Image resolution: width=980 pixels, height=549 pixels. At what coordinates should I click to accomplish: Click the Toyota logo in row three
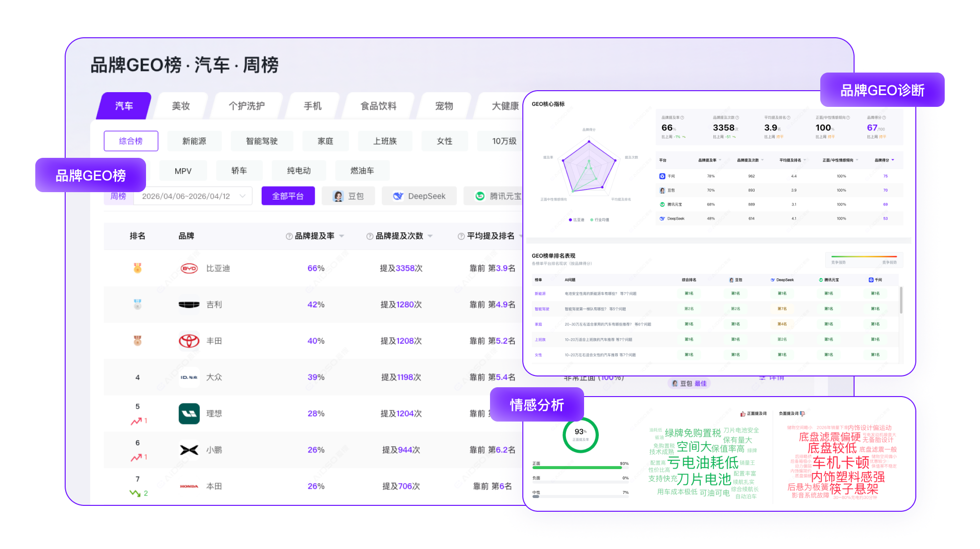coord(189,341)
